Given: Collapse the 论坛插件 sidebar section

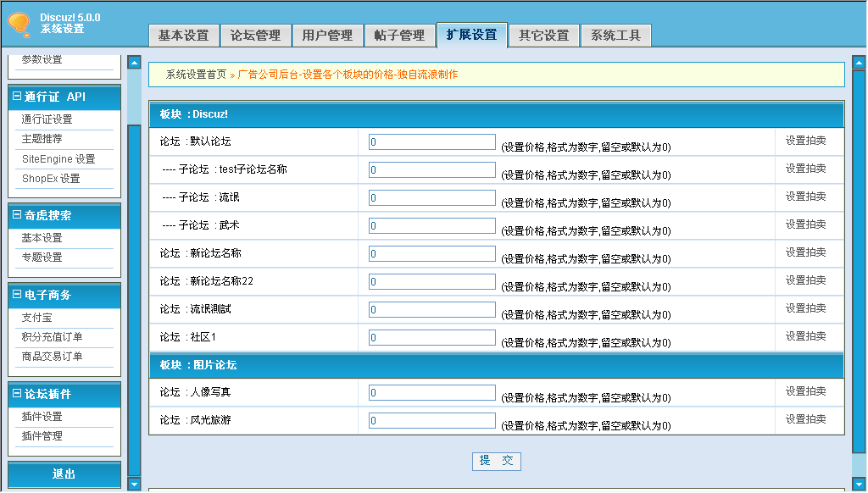Looking at the screenshot, I should [17, 394].
